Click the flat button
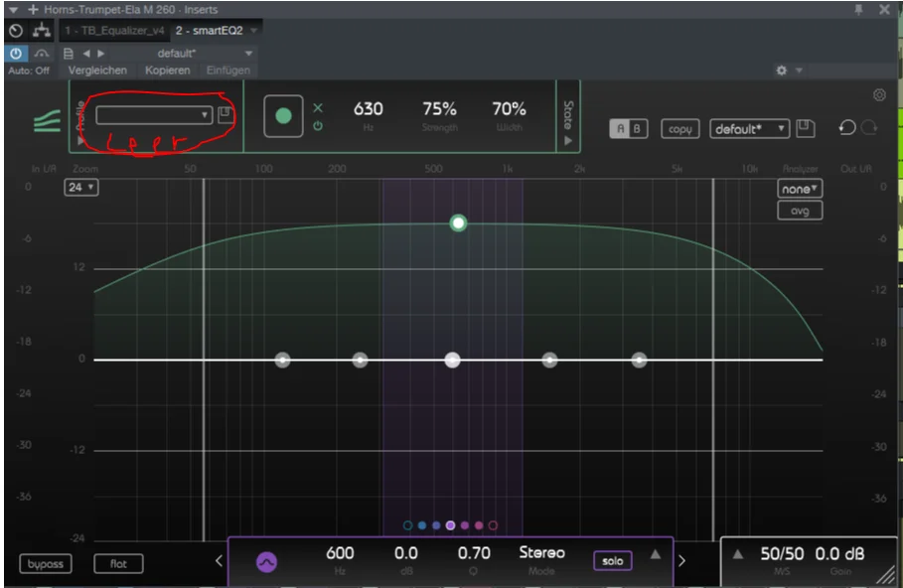Image resolution: width=903 pixels, height=588 pixels. [118, 564]
